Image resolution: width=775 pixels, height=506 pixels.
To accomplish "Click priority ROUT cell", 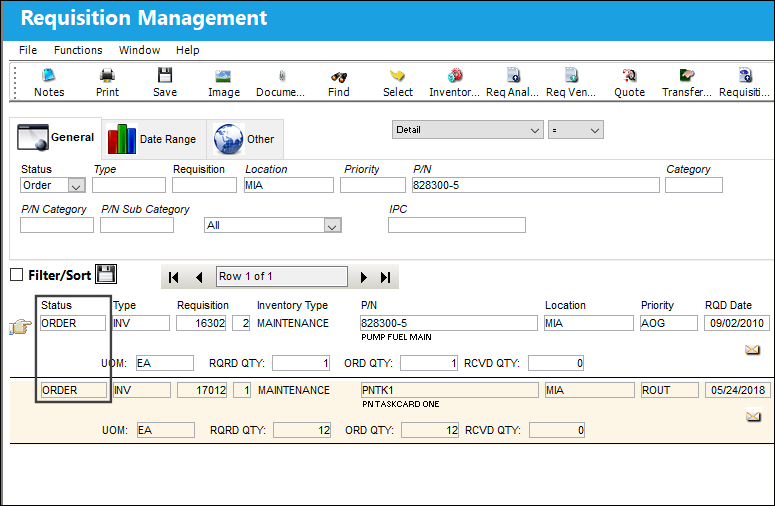I will (670, 390).
